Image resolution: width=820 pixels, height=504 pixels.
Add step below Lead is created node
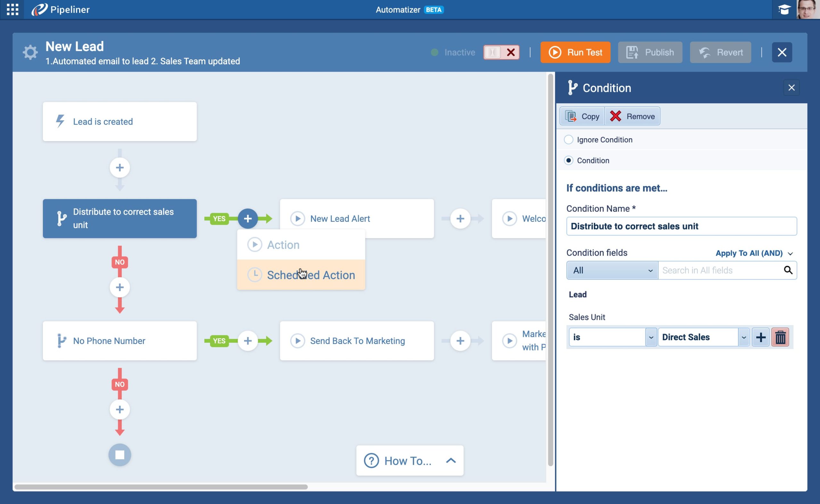119,167
